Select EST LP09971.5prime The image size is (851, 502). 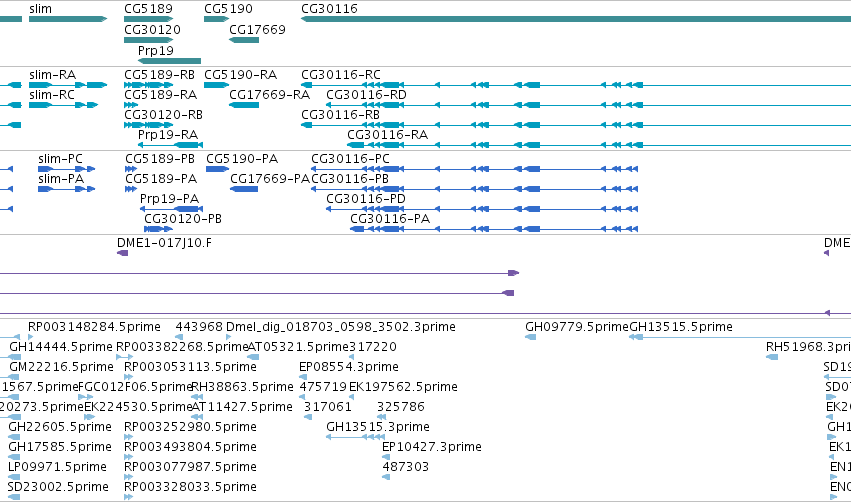57,467
